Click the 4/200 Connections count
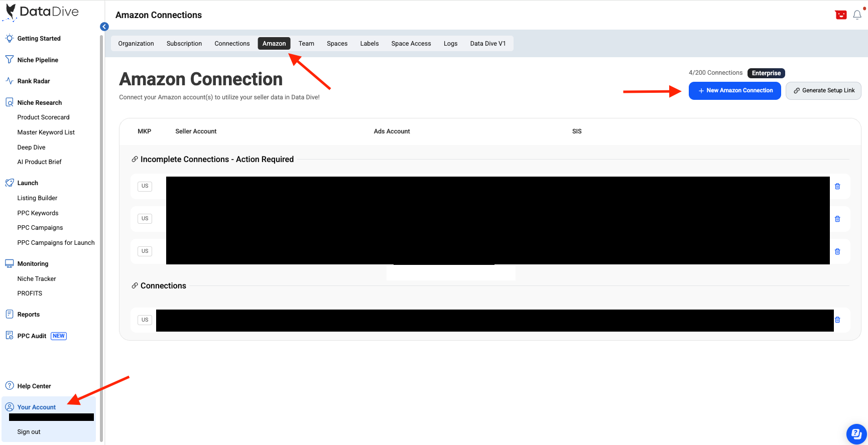The image size is (868, 445). 715,73
